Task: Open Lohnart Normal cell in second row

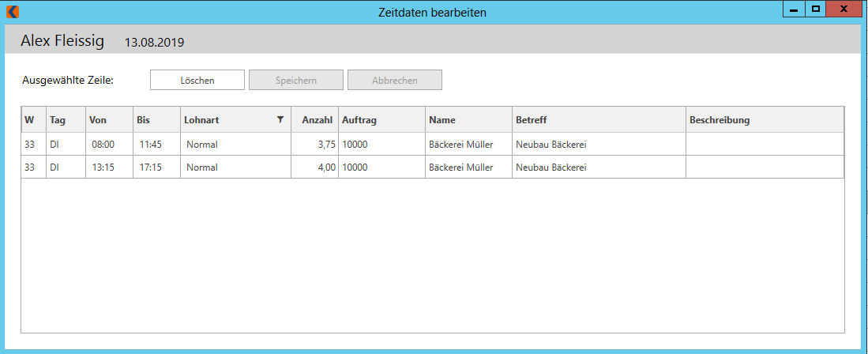Action: click(236, 168)
